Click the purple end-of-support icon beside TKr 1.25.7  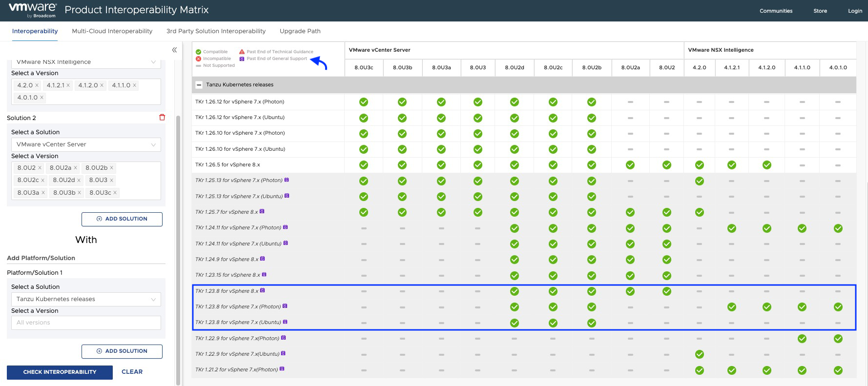click(262, 211)
